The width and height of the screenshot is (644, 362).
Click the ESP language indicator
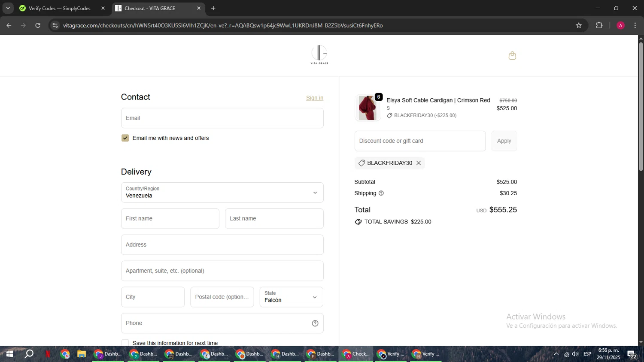587,354
